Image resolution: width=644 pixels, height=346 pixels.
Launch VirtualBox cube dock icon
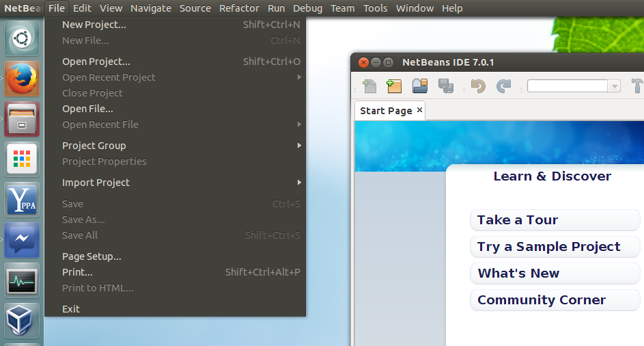tap(22, 321)
